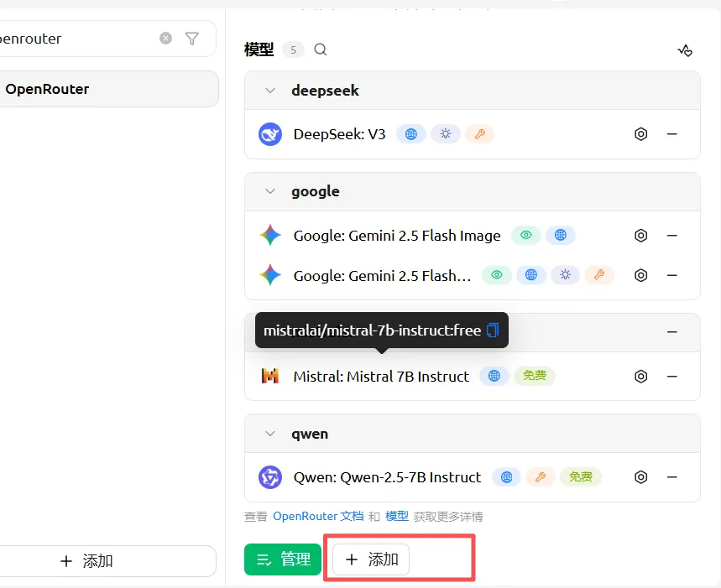The height and width of the screenshot is (588, 721).
Task: Open the 模型 details link
Action: click(397, 517)
